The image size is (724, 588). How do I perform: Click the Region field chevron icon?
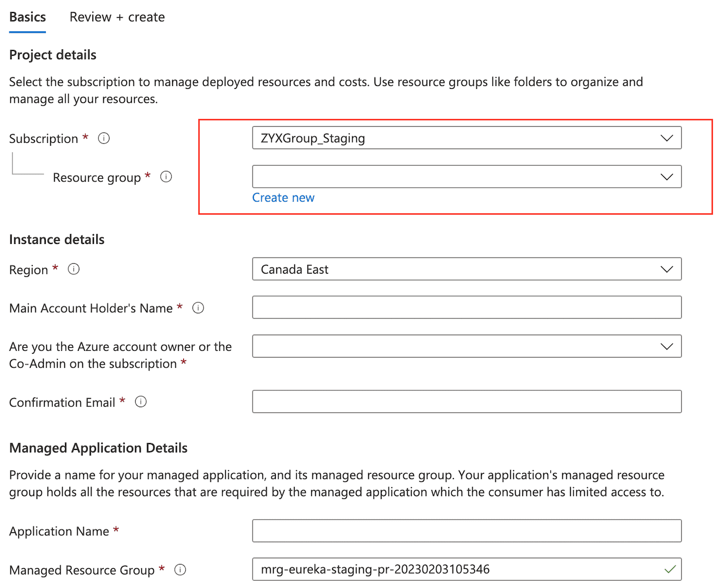pos(666,269)
